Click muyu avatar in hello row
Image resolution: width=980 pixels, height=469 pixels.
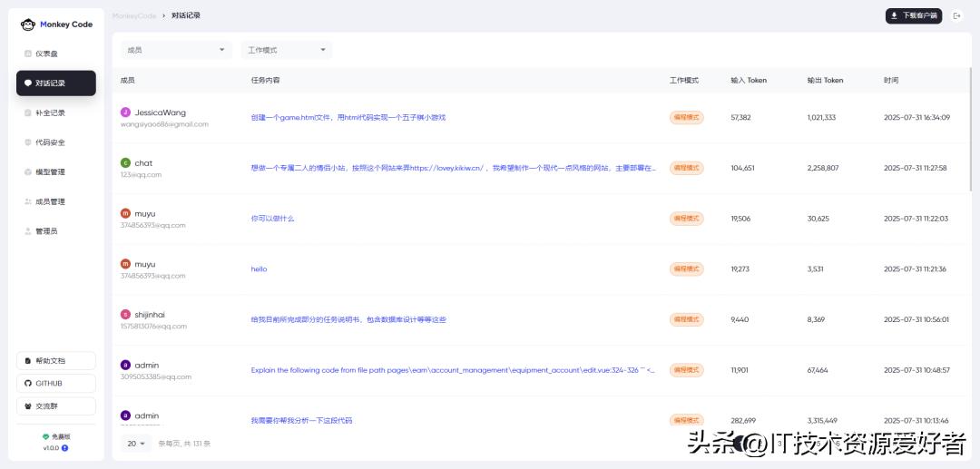[x=125, y=264]
